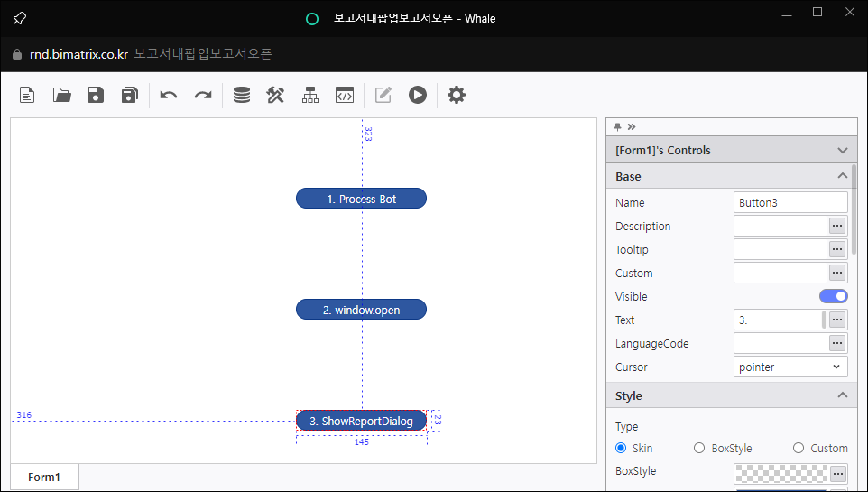Viewport: 868px width, 492px height.
Task: Select the 3. ShowReportDialog button
Action: pyautogui.click(x=362, y=421)
